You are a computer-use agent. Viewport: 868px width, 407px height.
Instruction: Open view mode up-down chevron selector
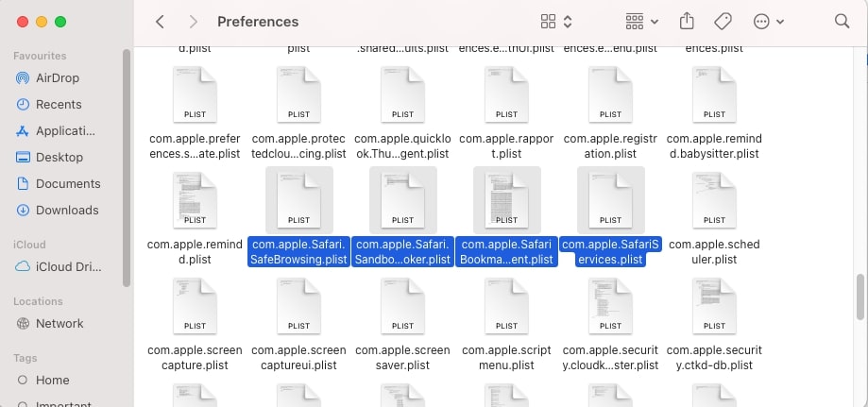(568, 22)
